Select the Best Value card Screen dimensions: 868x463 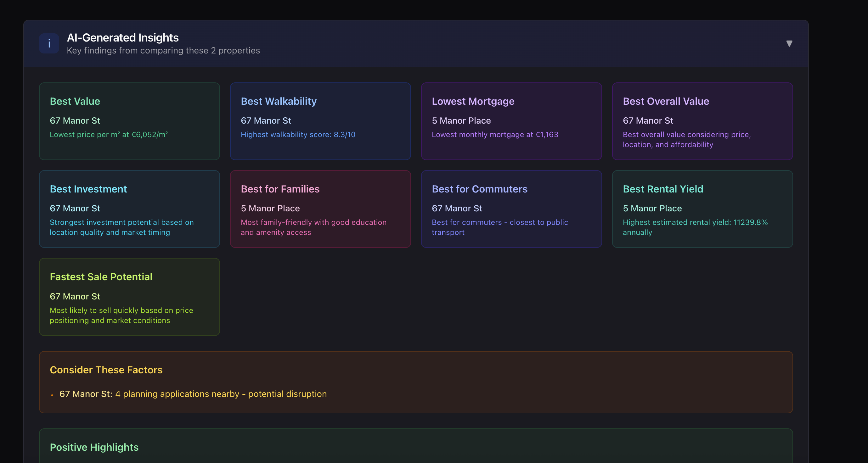(129, 121)
